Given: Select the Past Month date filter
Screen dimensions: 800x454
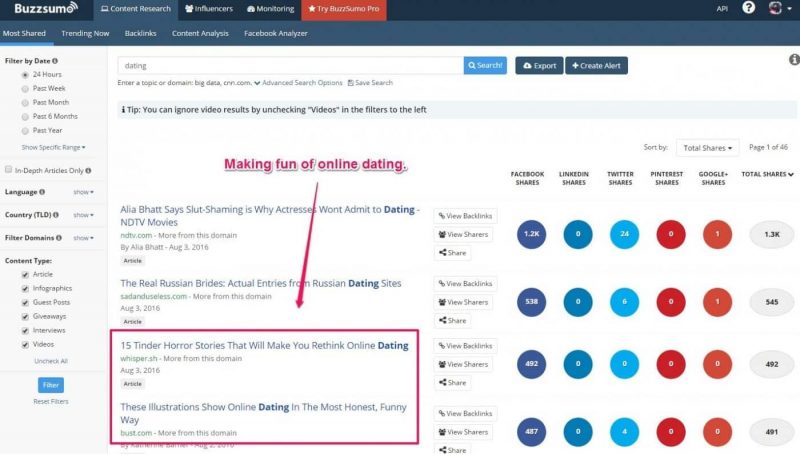Looking at the screenshot, I should coord(25,103).
